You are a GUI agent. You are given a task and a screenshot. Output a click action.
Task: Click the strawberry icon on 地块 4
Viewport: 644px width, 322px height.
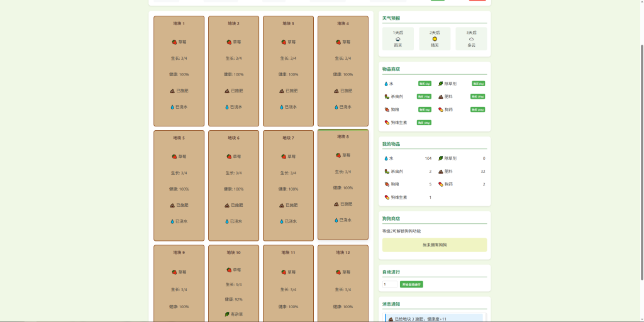[x=338, y=42]
